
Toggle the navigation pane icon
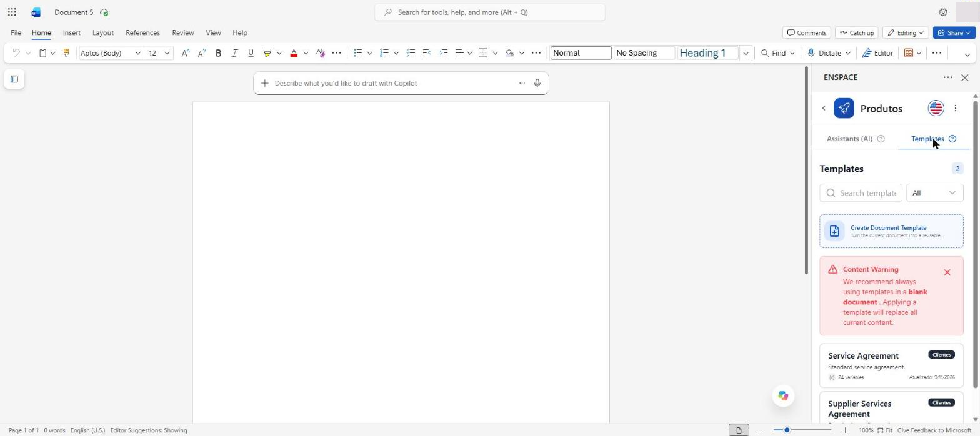(14, 79)
